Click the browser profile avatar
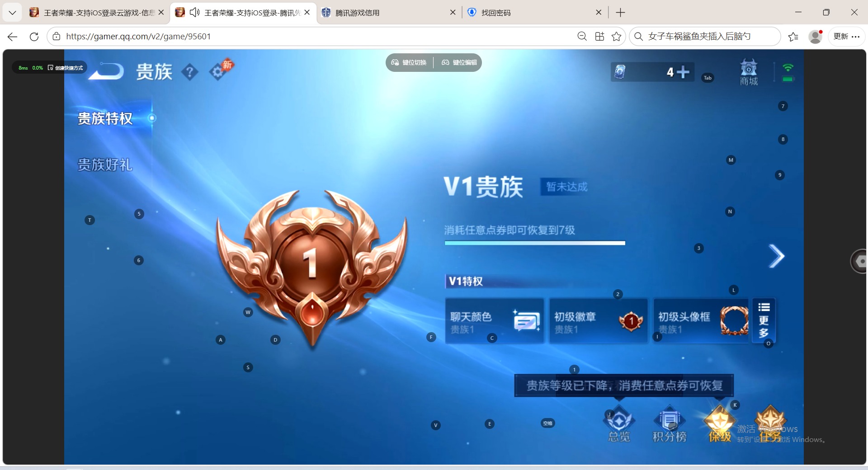Image resolution: width=868 pixels, height=470 pixels. (x=815, y=37)
